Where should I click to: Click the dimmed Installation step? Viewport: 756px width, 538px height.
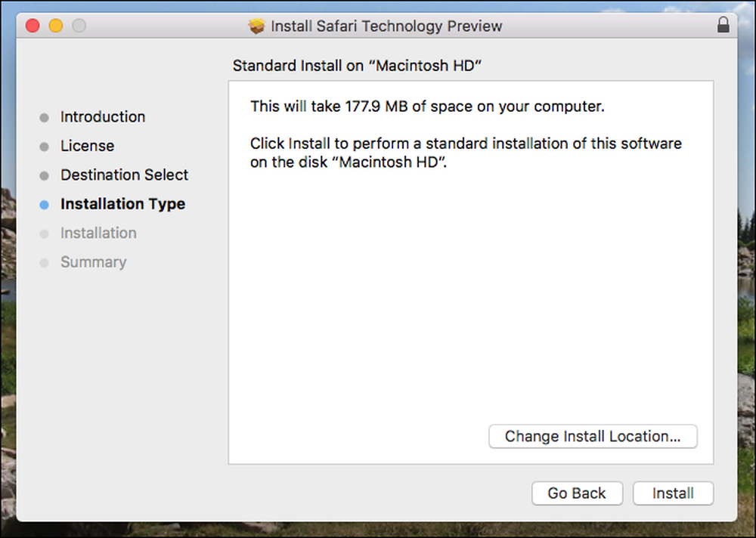(98, 233)
